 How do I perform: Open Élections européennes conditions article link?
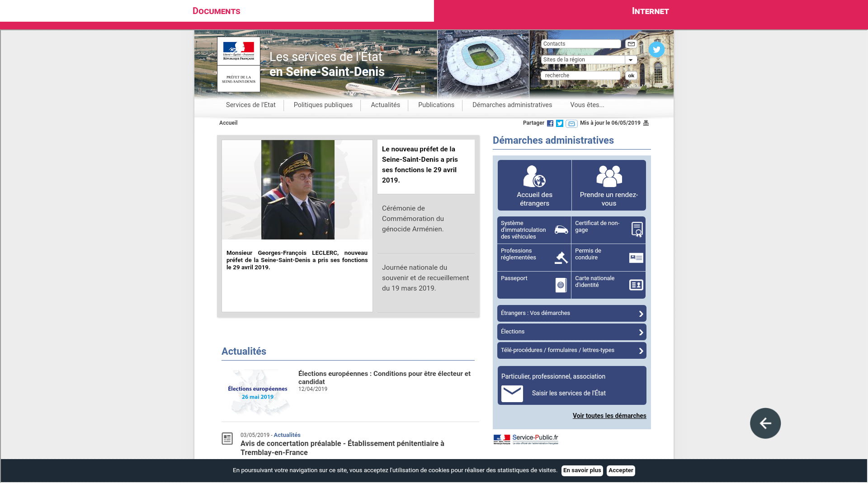click(x=384, y=378)
